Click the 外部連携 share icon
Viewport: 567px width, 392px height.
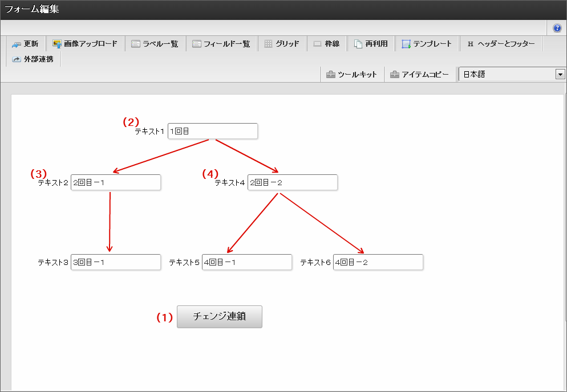17,59
